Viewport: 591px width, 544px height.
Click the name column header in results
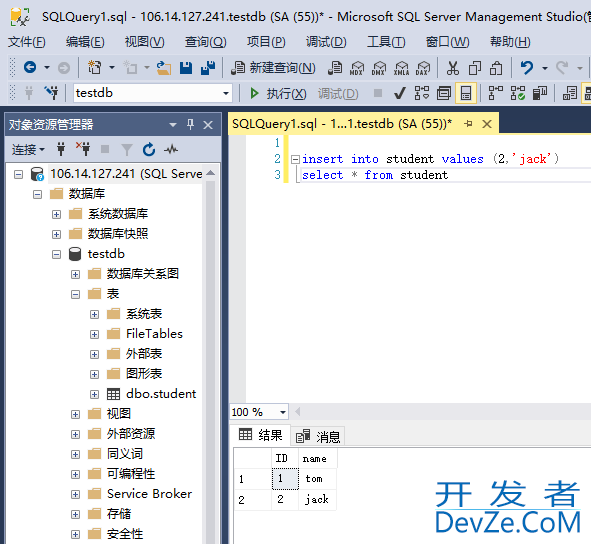click(x=318, y=458)
